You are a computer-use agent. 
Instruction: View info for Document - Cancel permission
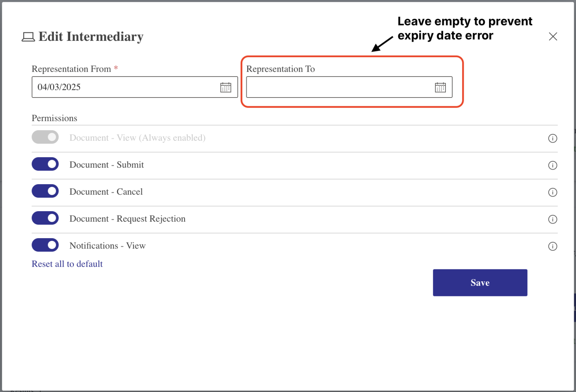tap(552, 192)
